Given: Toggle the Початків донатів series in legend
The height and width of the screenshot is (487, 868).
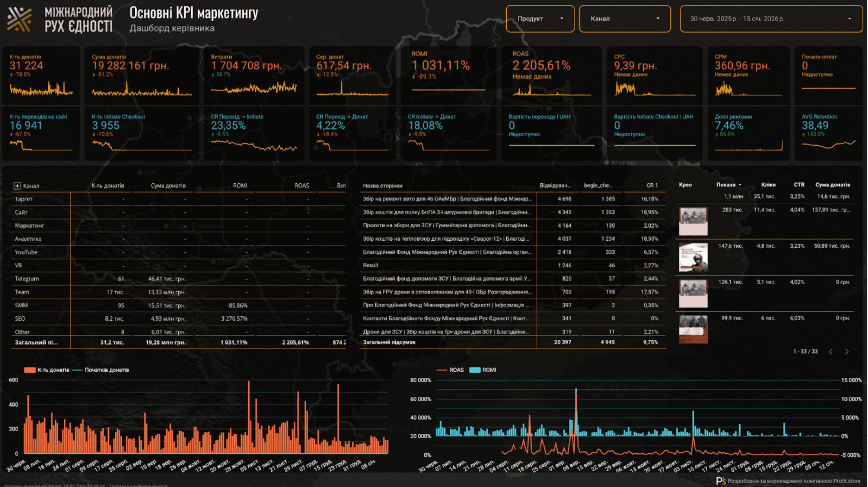Looking at the screenshot, I should 106,370.
